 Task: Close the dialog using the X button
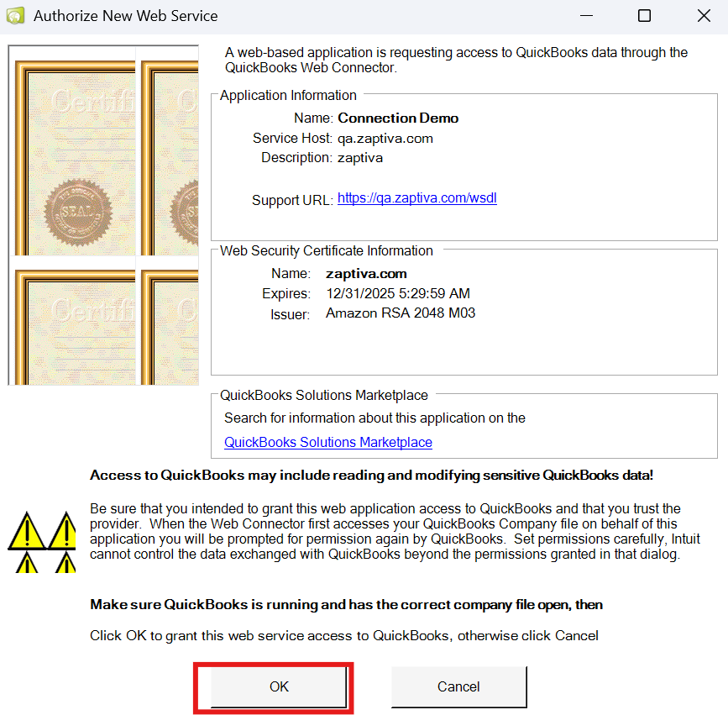click(704, 16)
